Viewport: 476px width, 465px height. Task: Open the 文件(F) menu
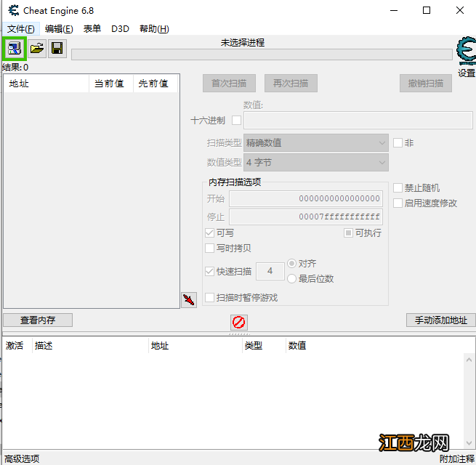[20, 29]
